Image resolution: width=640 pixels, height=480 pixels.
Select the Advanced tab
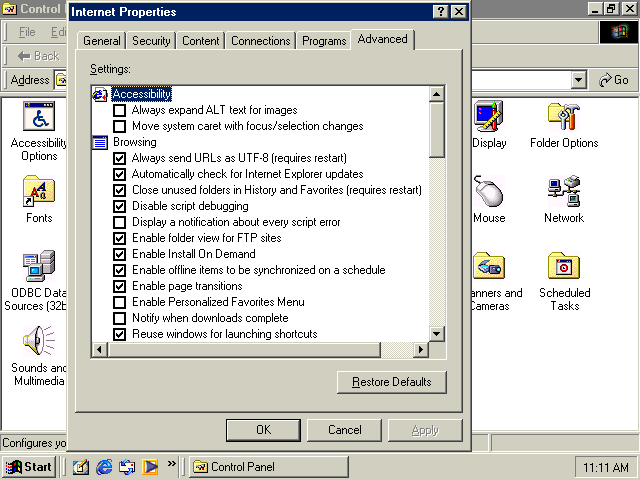click(382, 39)
